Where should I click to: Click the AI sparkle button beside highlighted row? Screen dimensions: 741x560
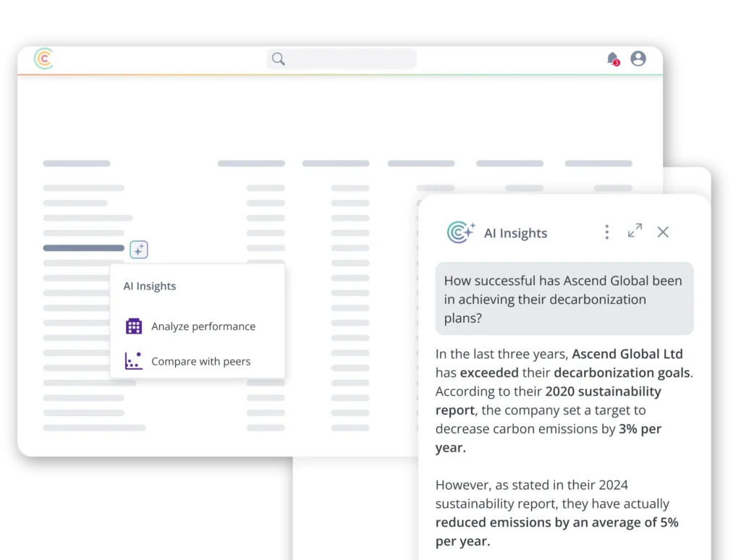point(138,250)
